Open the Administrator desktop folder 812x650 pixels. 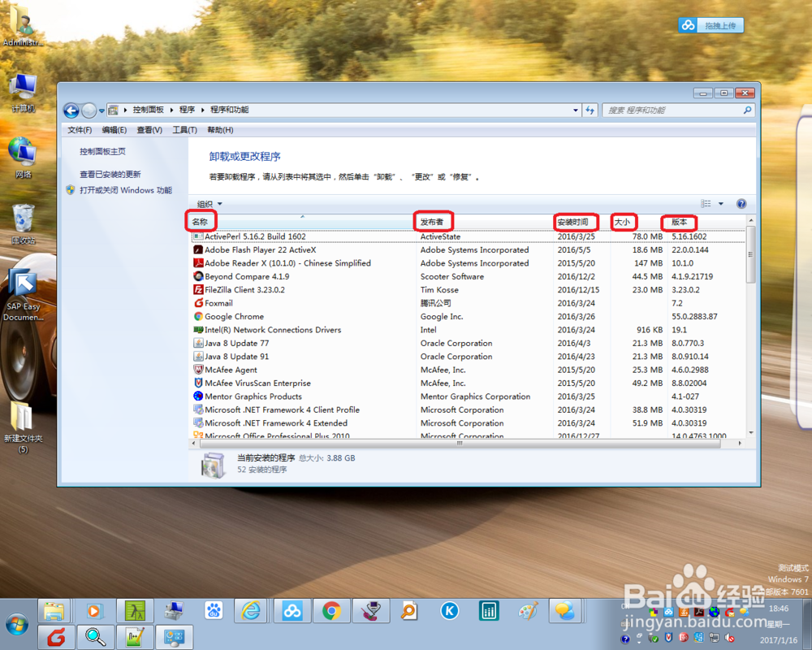(23, 25)
